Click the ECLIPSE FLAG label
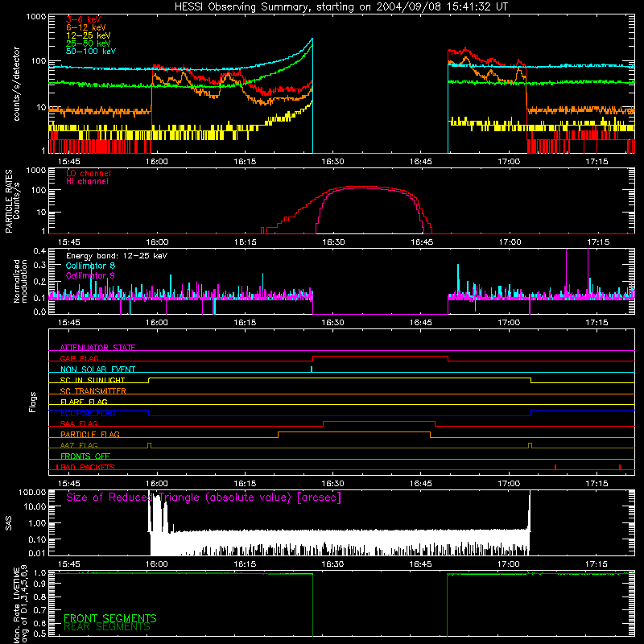The height and width of the screenshot is (644, 644). click(x=88, y=413)
